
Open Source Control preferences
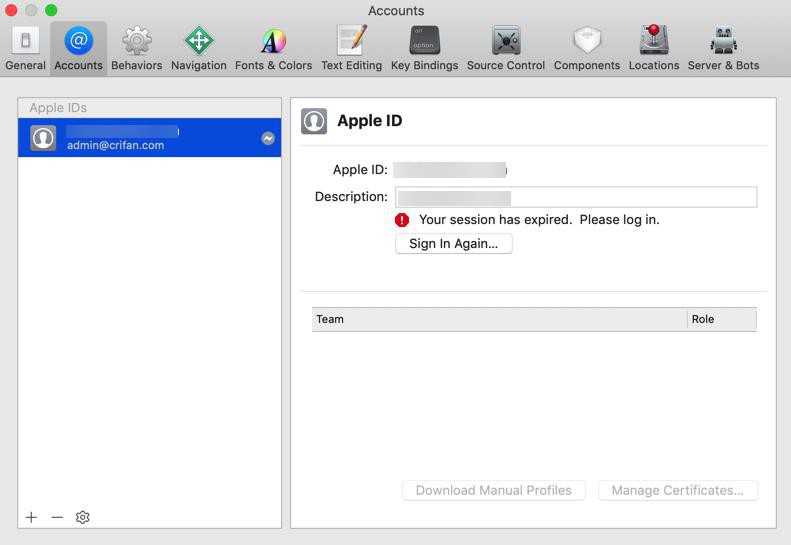pyautogui.click(x=506, y=49)
